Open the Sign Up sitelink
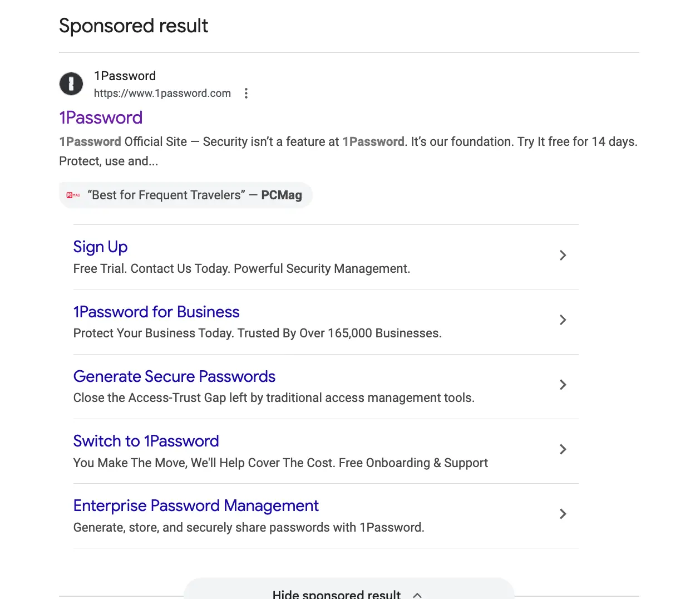 (100, 247)
